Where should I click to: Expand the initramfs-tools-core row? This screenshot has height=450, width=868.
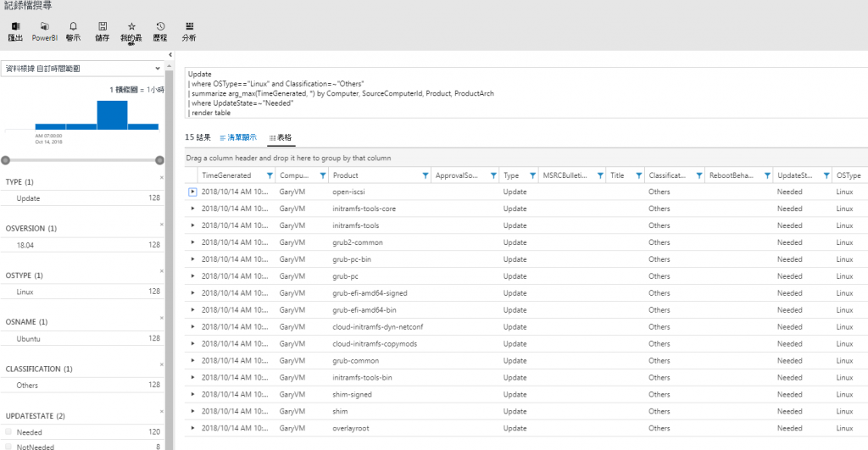192,208
